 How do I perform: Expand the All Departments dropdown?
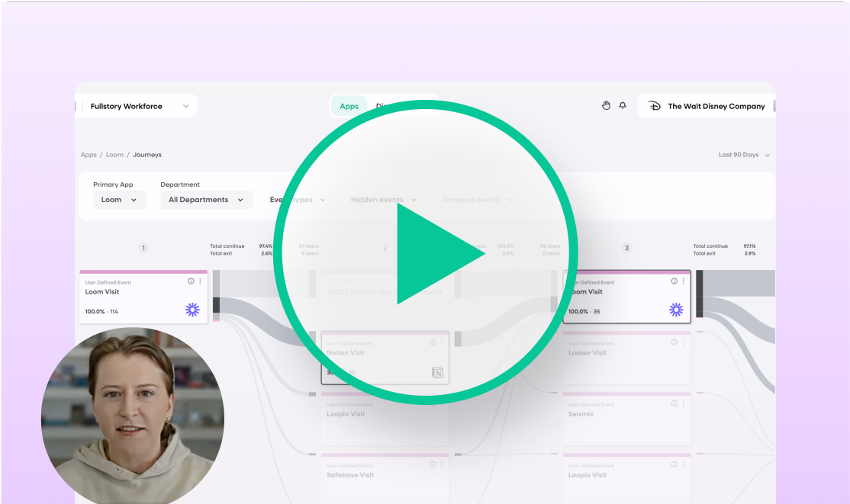[206, 199]
